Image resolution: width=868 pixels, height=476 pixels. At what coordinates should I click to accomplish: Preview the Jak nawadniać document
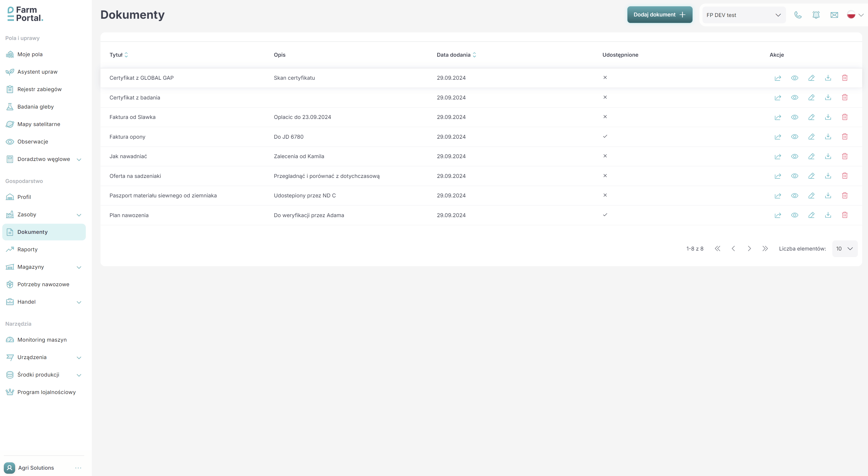(795, 156)
